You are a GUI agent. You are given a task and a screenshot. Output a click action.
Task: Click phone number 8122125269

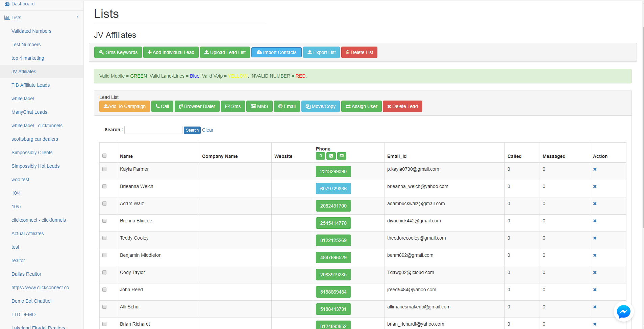(333, 240)
